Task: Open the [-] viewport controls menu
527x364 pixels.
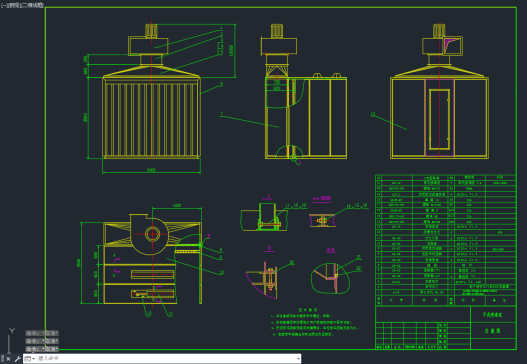Action: pos(4,5)
